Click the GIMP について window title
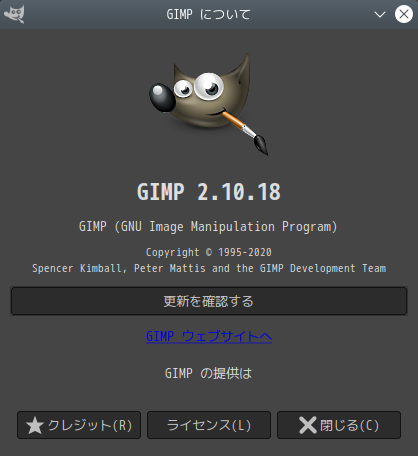This screenshot has height=456, width=418. (208, 14)
